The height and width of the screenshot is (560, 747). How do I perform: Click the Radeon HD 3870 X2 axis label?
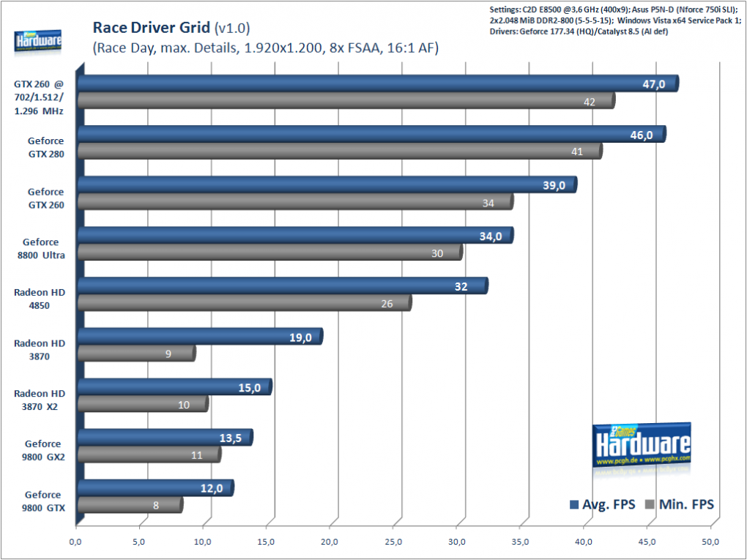coord(39,400)
